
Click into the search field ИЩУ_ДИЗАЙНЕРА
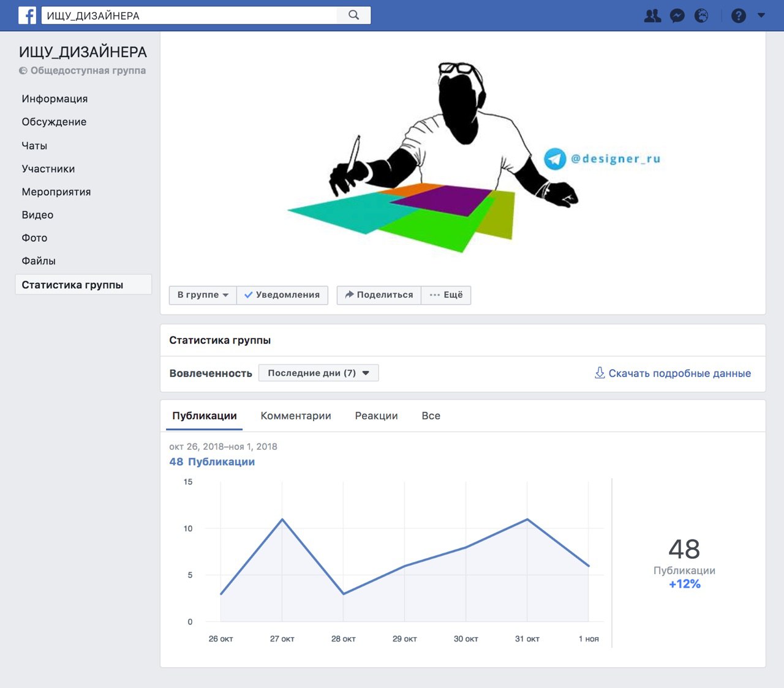(x=189, y=15)
